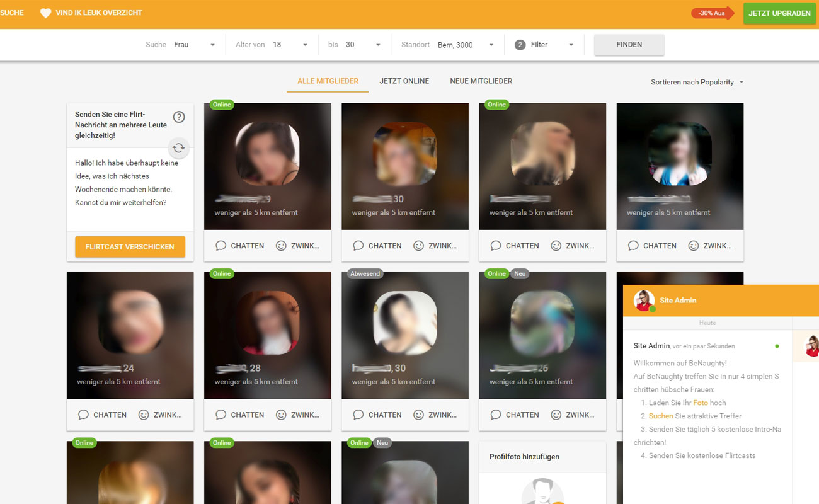This screenshot has width=819, height=504.
Task: Open the 24-year-old member's profile photo
Action: [130, 322]
